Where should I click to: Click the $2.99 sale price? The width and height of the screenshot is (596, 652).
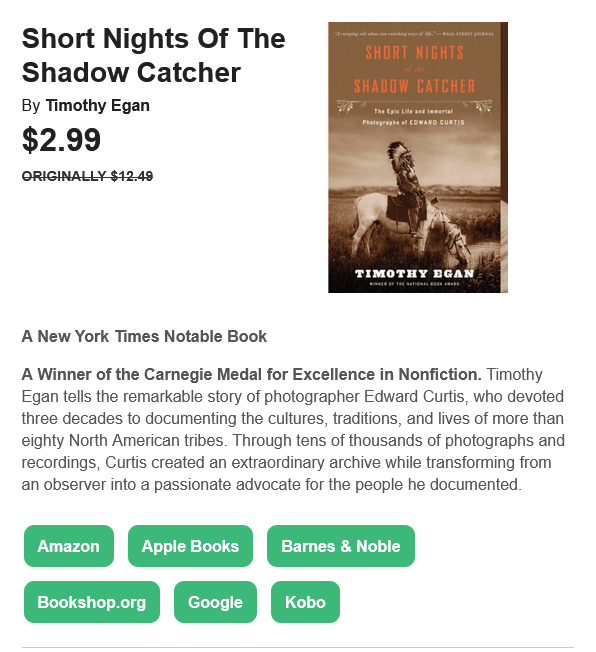pos(61,140)
